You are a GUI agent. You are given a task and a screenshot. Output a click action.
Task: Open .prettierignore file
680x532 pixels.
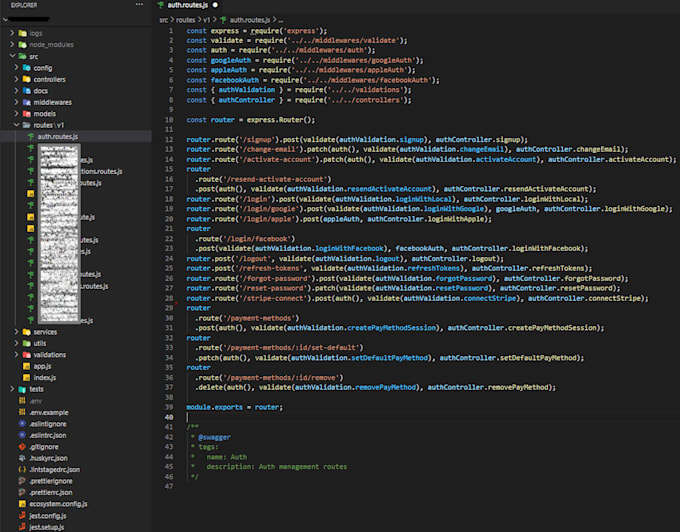pos(51,481)
